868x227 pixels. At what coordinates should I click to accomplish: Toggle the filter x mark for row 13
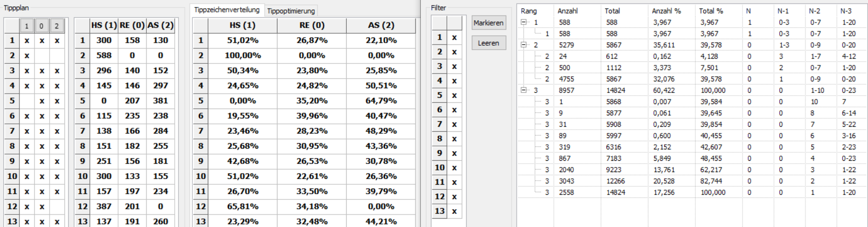[454, 211]
